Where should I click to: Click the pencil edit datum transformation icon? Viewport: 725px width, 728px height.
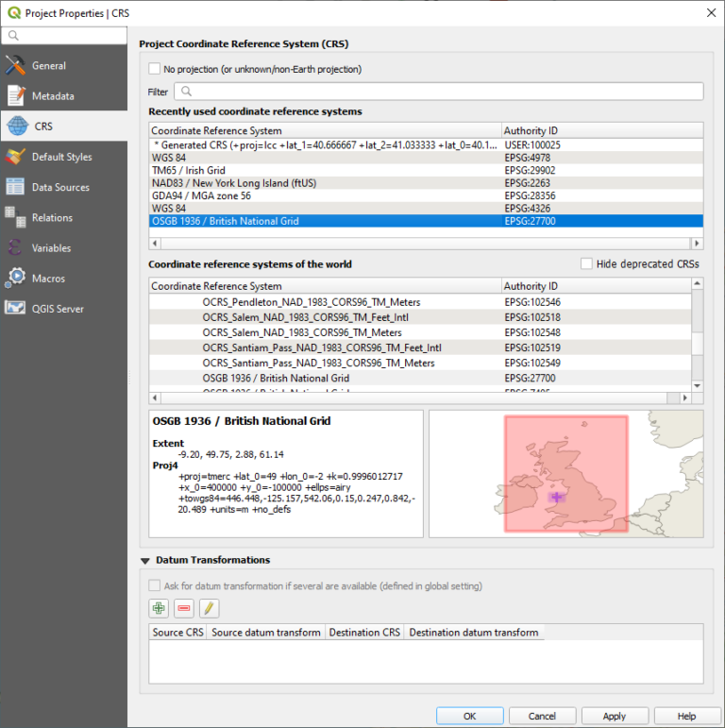(x=210, y=609)
